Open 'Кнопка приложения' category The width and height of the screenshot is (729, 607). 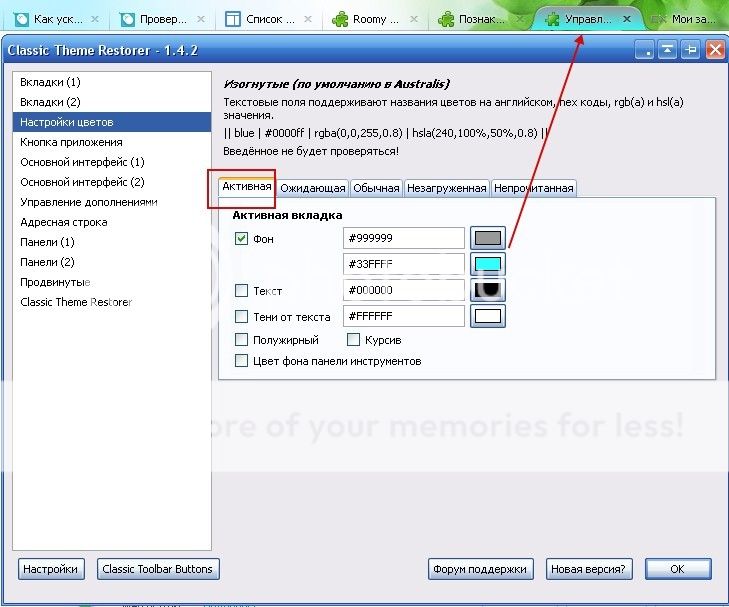point(112,142)
